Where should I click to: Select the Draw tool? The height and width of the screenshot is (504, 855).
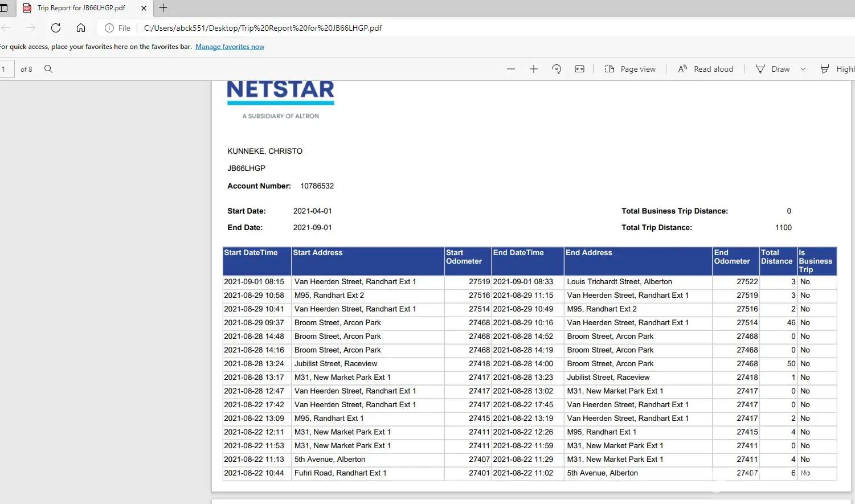coord(773,69)
